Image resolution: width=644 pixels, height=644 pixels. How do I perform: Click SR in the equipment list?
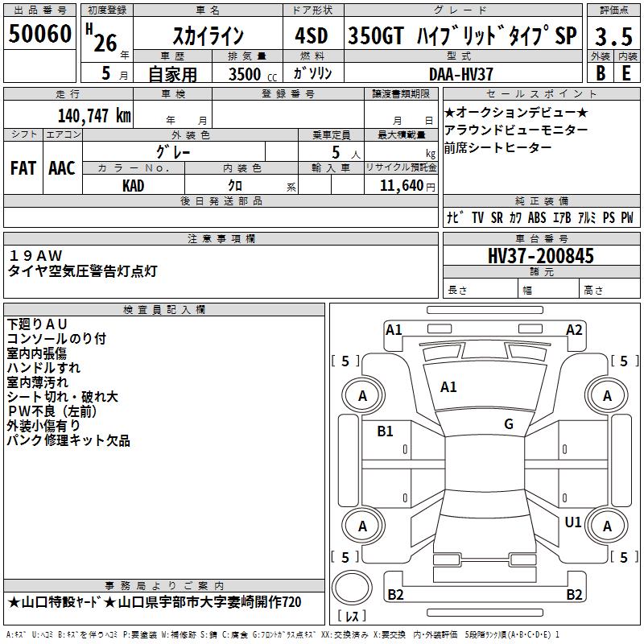(497, 217)
